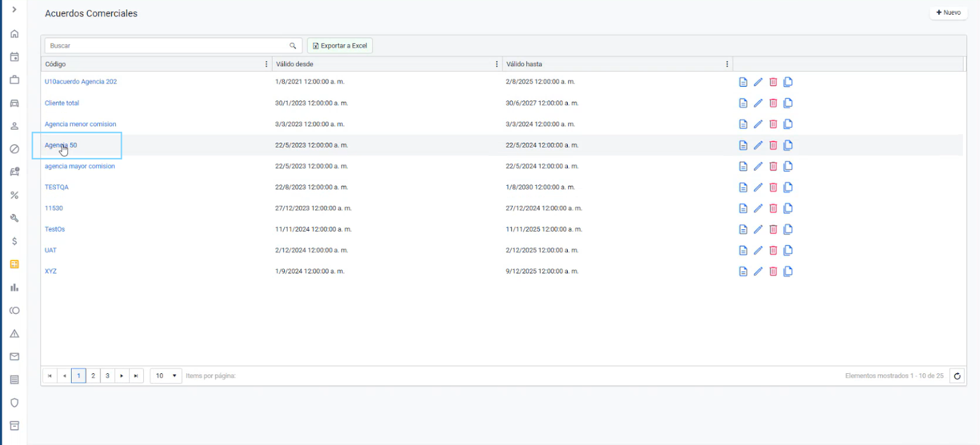980x445 pixels.
Task: Open the dollar sign sidebar icon
Action: click(15, 242)
